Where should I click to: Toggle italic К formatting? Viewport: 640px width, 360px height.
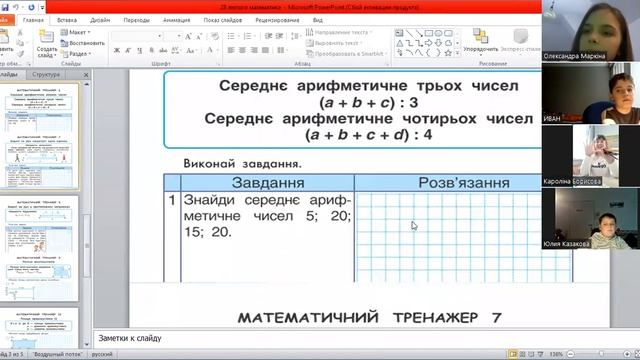tap(128, 50)
